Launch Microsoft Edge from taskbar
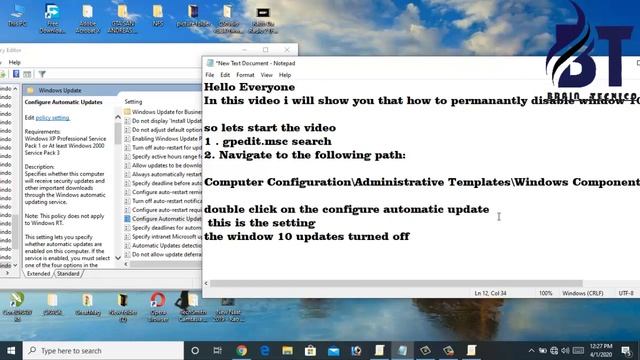640x360 pixels. (264, 351)
